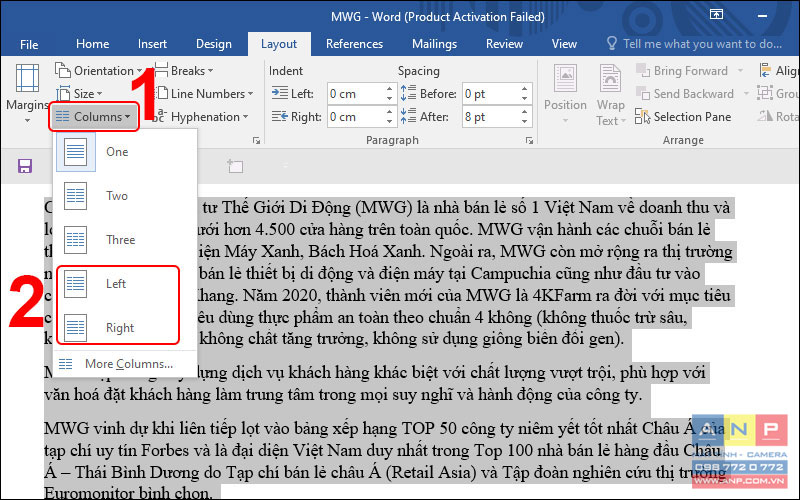Increase Spacing After with up arrow
This screenshot has height=500, width=800.
tap(525, 112)
